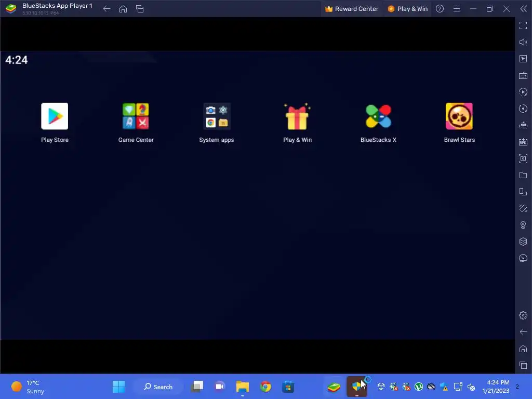Viewport: 532px width, 399px height.
Task: Click the sidebar recent apps icon
Action: 523,365
